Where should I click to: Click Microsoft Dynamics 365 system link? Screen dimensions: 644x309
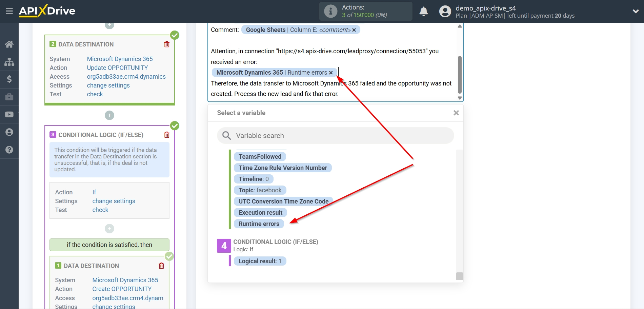tap(120, 59)
